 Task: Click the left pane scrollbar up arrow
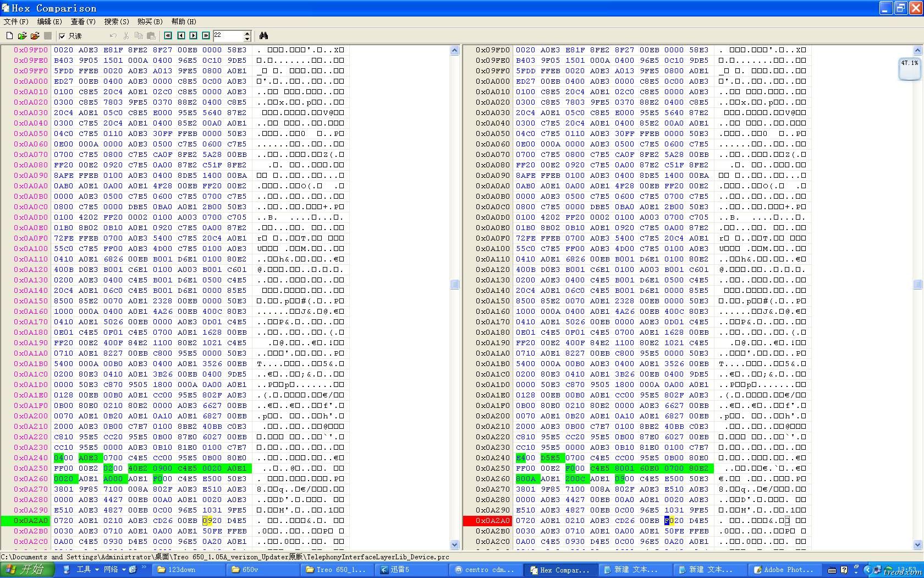pos(455,51)
